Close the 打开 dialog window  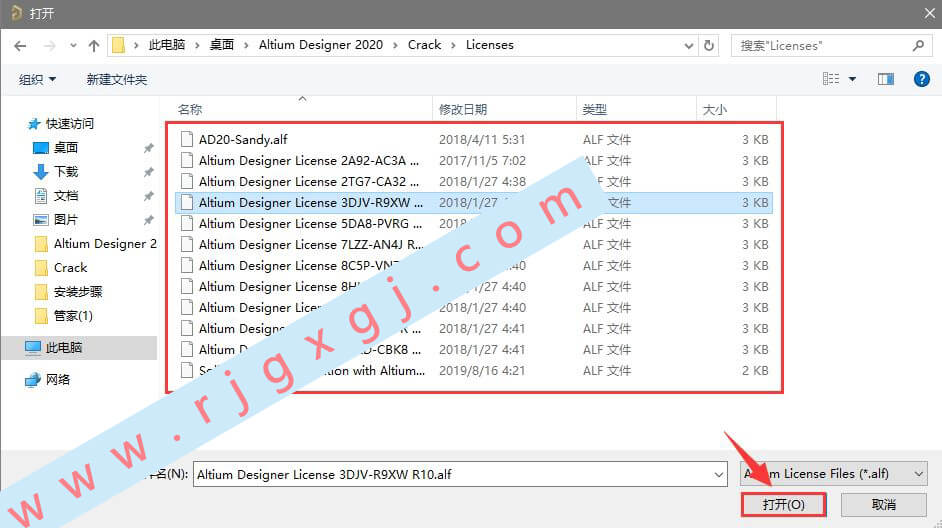[x=929, y=13]
